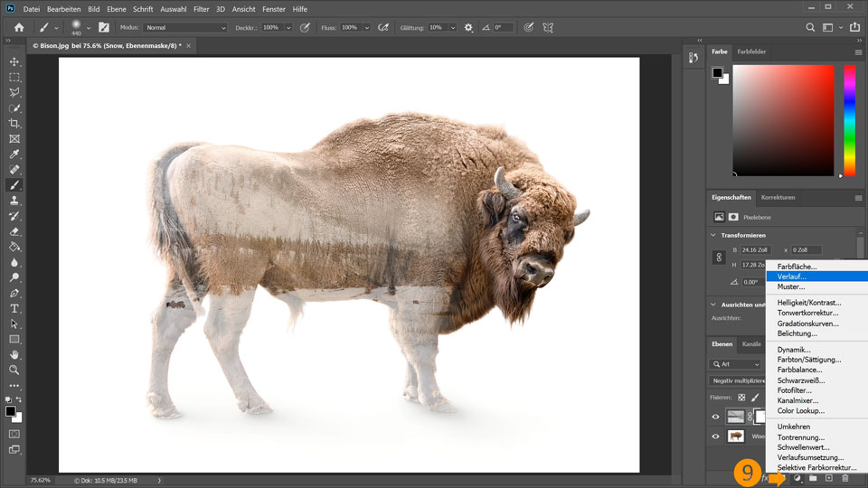Screen dimensions: 868x488
Task: Select the Zoom magnifier tool
Action: (x=14, y=370)
